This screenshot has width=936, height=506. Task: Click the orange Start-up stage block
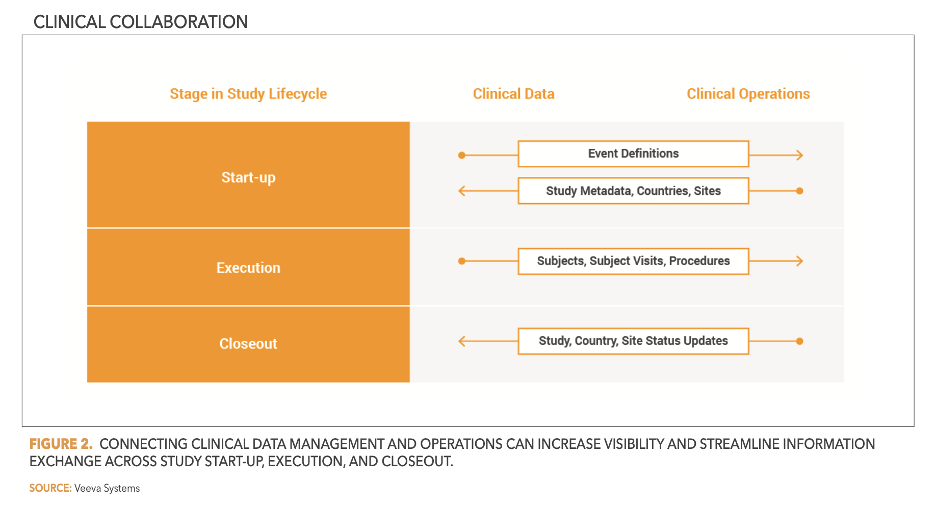[x=248, y=178]
